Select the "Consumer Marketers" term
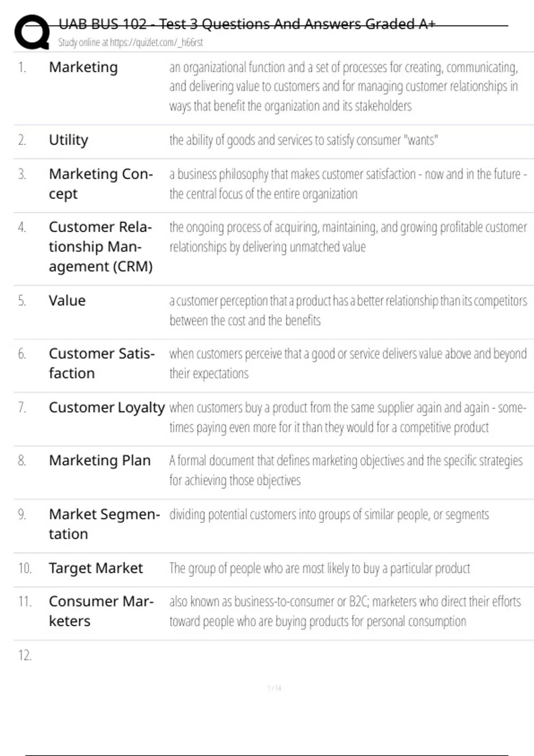The width and height of the screenshot is (534, 756). [x=101, y=611]
